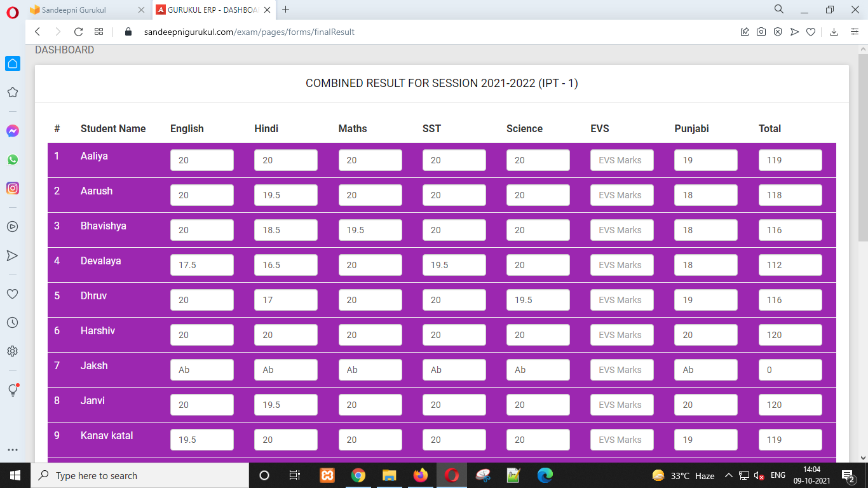This screenshot has height=488, width=868.
Task: Add page to bookmarks heart in address bar
Action: coord(811,32)
